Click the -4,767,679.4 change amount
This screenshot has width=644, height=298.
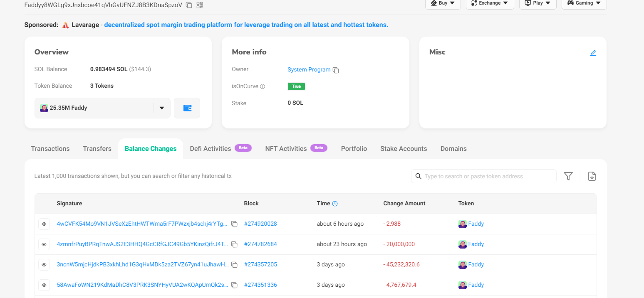tap(400, 285)
